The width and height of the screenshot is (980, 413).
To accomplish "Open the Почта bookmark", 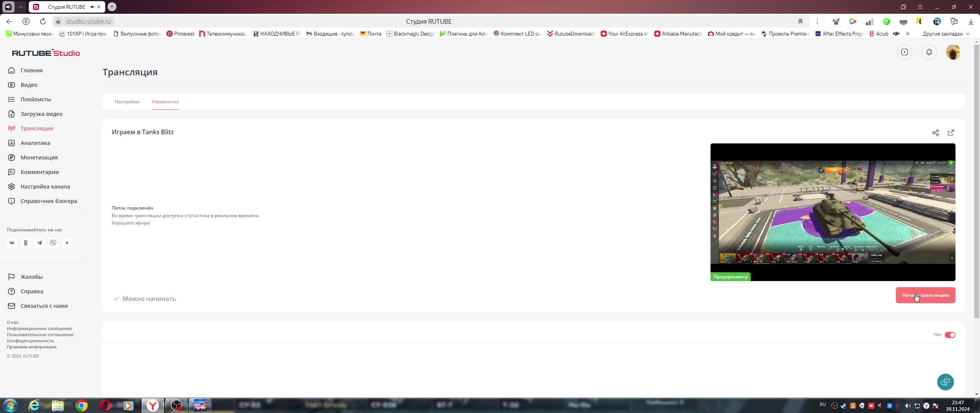I will click(x=371, y=34).
